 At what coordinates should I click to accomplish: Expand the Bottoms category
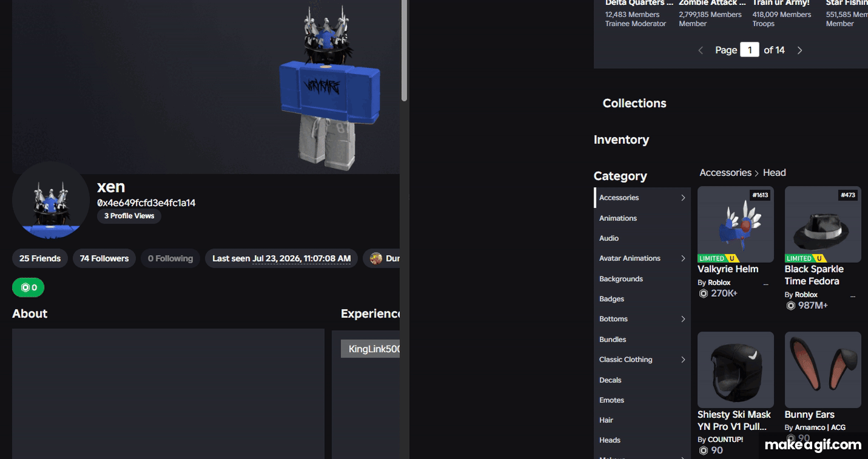click(683, 319)
